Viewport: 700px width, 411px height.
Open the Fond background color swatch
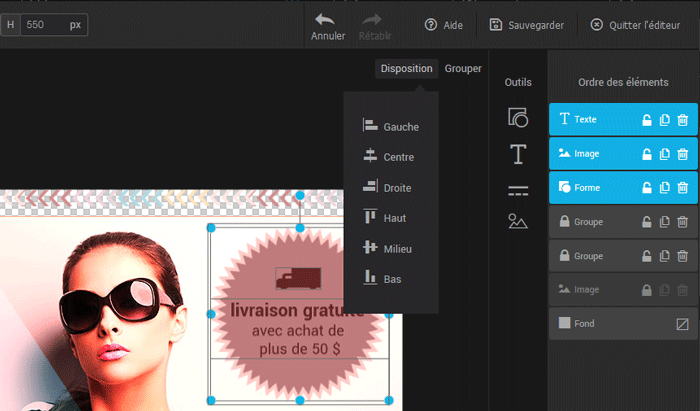coord(682,324)
